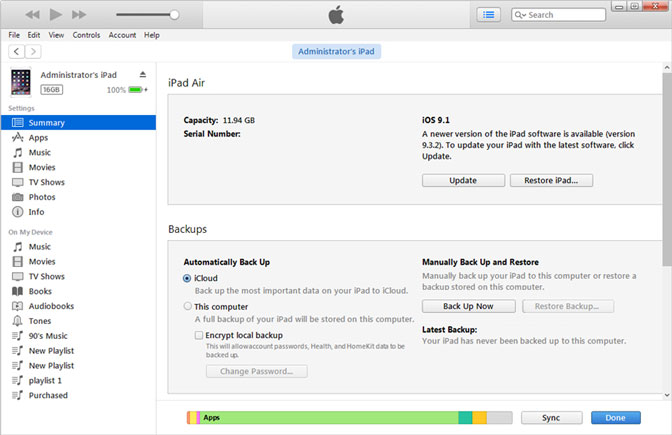Click the Apple logo in title bar

(336, 15)
